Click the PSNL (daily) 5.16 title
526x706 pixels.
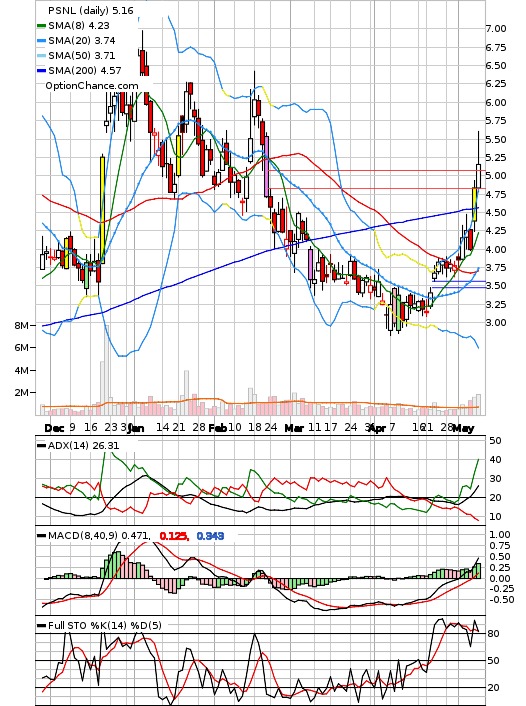(x=91, y=10)
